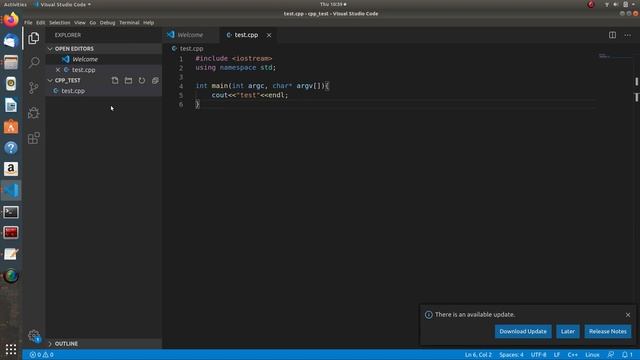
Task: Click the editor minimap
Action: coord(614,56)
